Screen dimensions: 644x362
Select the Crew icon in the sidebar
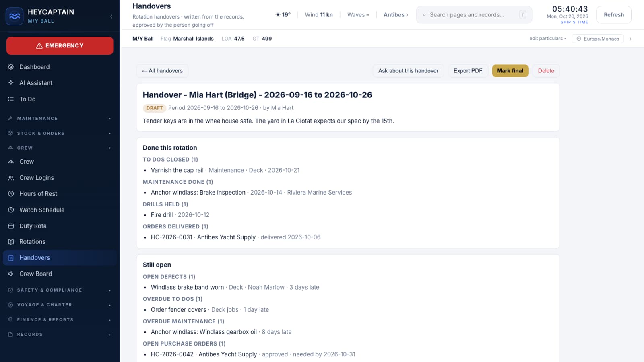11,162
